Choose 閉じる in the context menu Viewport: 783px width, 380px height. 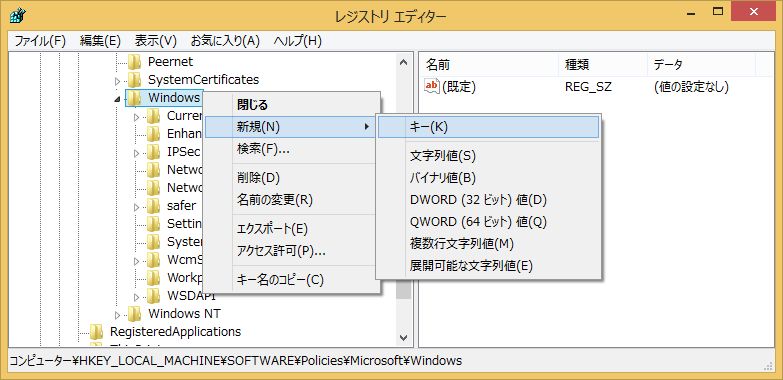point(292,105)
